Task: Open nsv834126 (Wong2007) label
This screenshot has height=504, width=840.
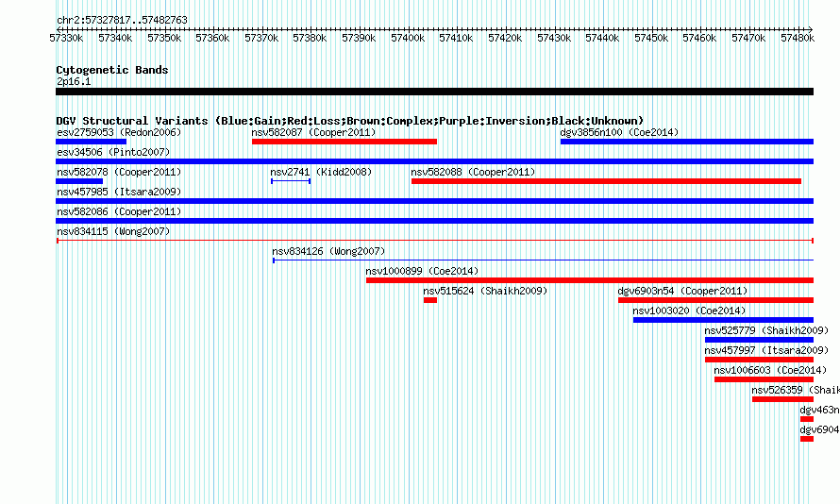Action: tap(328, 251)
